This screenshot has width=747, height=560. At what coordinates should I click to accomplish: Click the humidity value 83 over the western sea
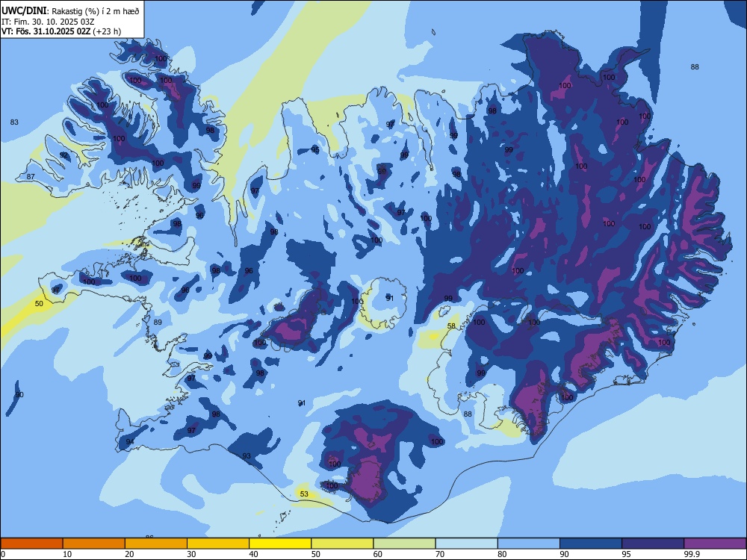14,122
